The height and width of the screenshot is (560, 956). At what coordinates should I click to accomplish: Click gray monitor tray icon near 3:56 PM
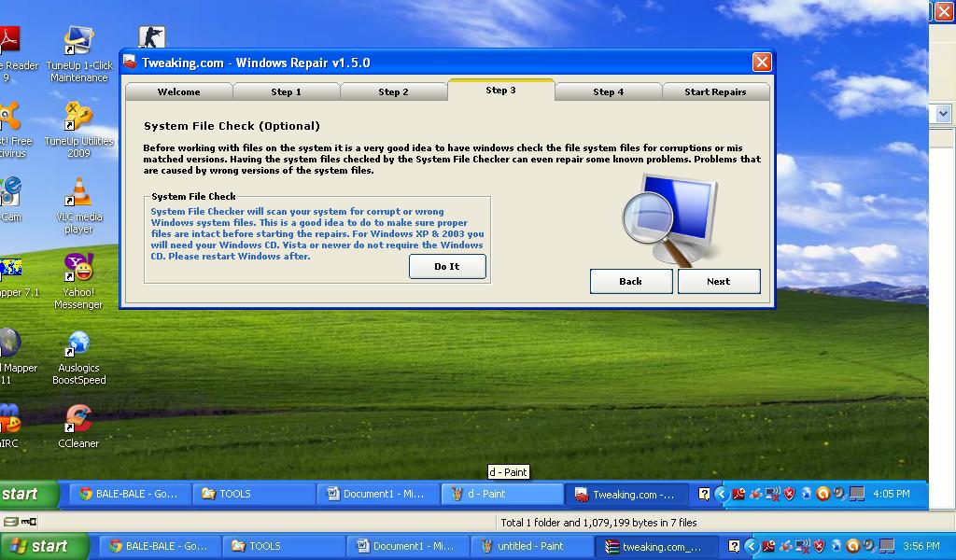pos(887,546)
